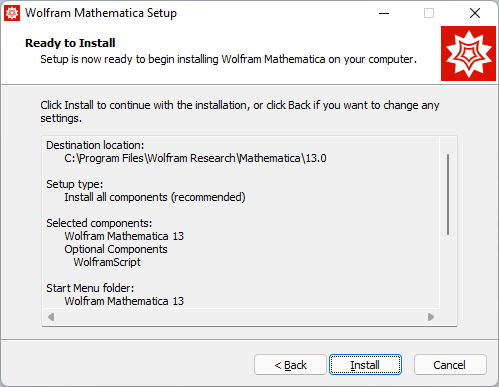Minimize the Wolfram Mathematica Setup window
Image resolution: width=499 pixels, height=387 pixels.
384,13
